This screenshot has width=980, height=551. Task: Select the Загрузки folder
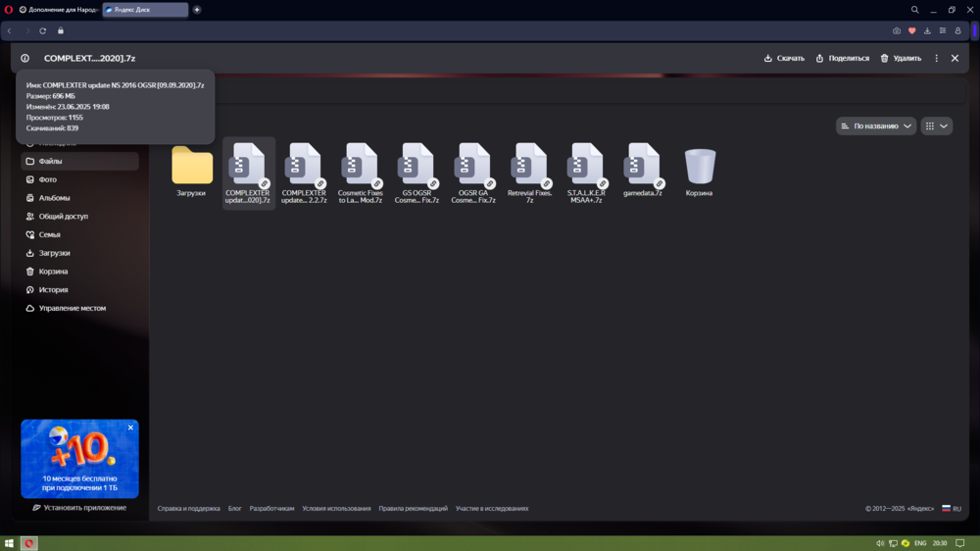(x=192, y=171)
